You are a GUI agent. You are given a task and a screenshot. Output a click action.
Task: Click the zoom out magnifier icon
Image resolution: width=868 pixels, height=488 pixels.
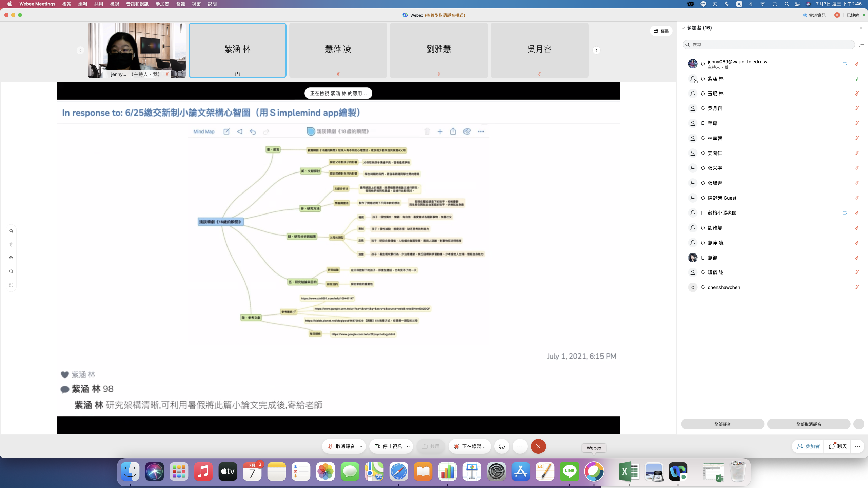[x=11, y=272]
